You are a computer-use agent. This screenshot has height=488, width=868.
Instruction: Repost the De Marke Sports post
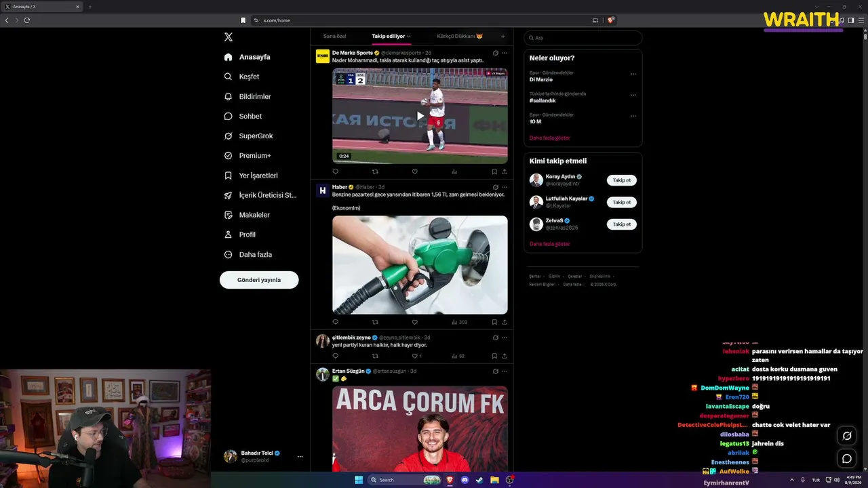click(x=375, y=172)
